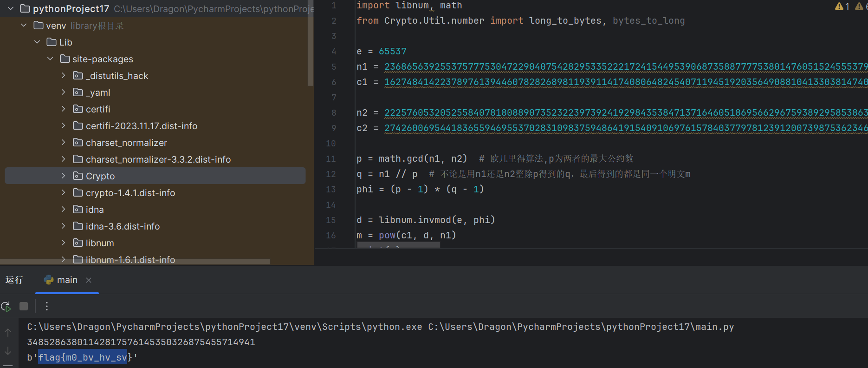Screen dimensions: 868x368
Task: Click the libnum package icon
Action: click(x=78, y=243)
